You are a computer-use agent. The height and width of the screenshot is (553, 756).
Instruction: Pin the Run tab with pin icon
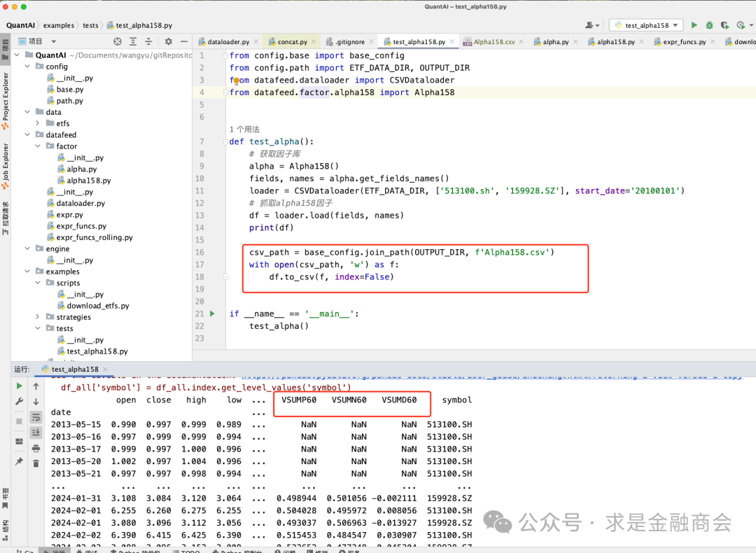click(x=20, y=461)
